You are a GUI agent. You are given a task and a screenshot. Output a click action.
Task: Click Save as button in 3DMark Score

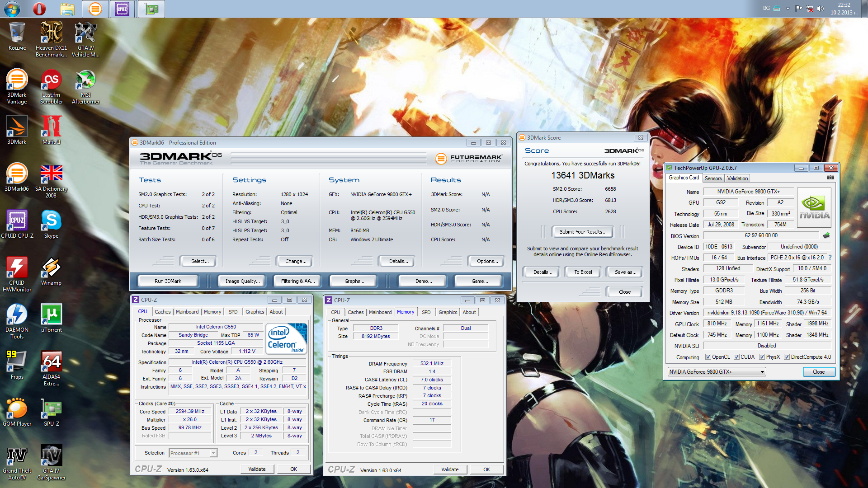pos(625,272)
